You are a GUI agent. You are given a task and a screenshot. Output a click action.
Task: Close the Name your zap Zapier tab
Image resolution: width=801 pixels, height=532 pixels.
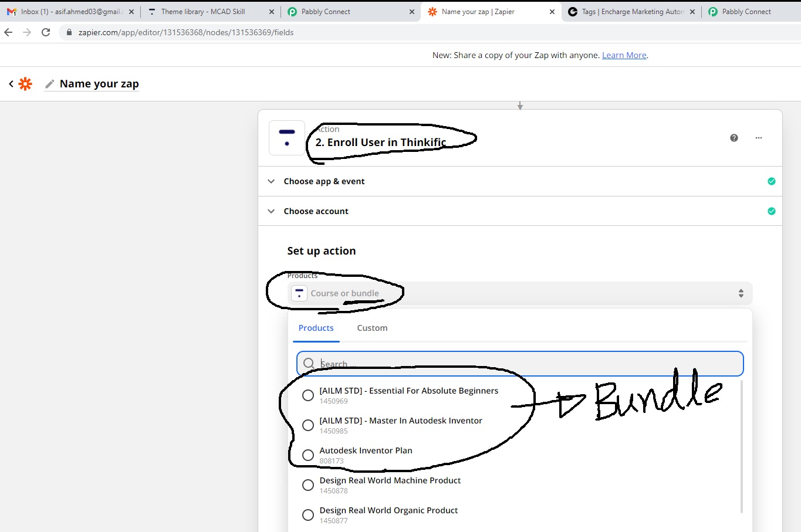coord(552,12)
